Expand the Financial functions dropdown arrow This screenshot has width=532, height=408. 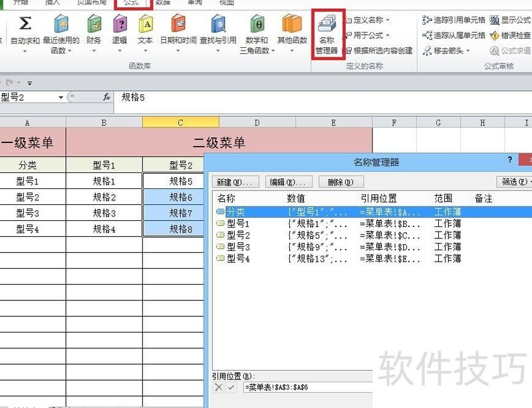tap(94, 51)
